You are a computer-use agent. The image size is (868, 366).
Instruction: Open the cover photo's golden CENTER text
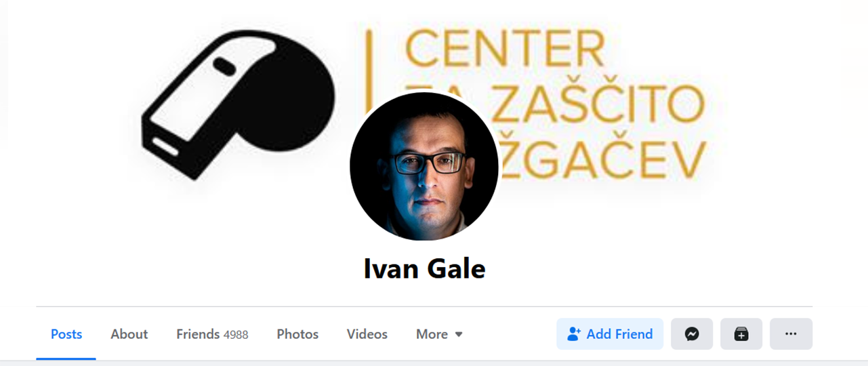(x=505, y=49)
